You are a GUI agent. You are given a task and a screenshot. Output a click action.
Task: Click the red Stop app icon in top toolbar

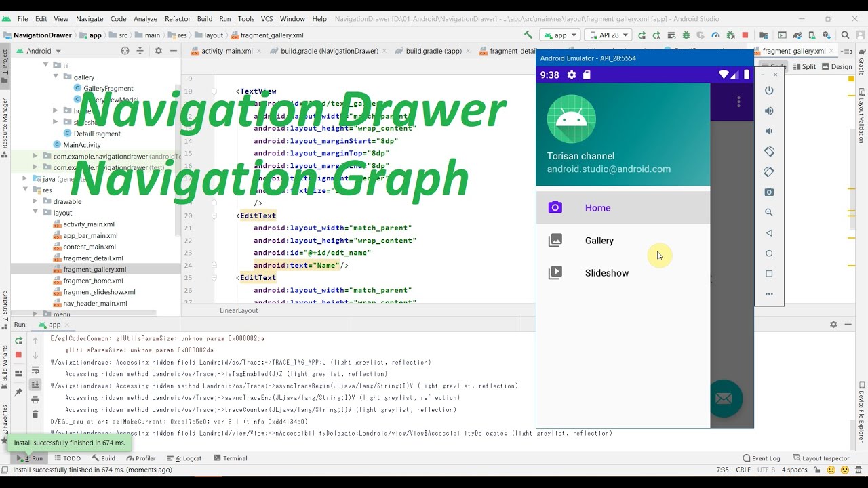pos(745,35)
